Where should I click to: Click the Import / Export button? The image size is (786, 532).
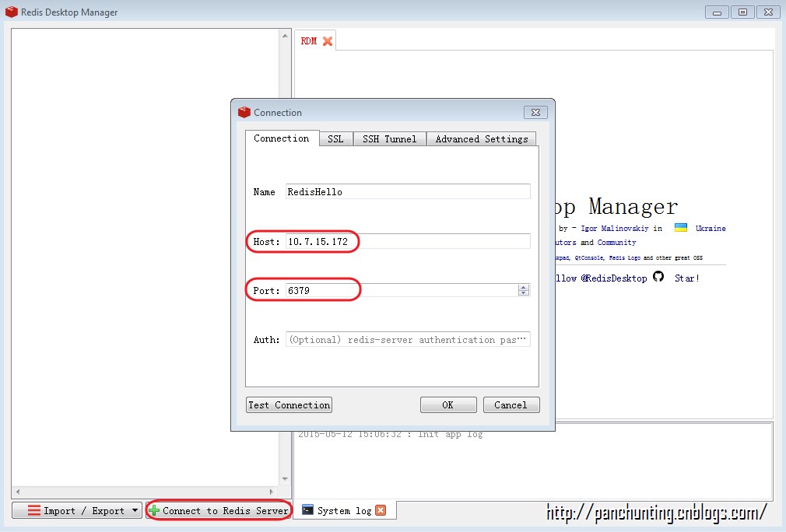click(77, 510)
